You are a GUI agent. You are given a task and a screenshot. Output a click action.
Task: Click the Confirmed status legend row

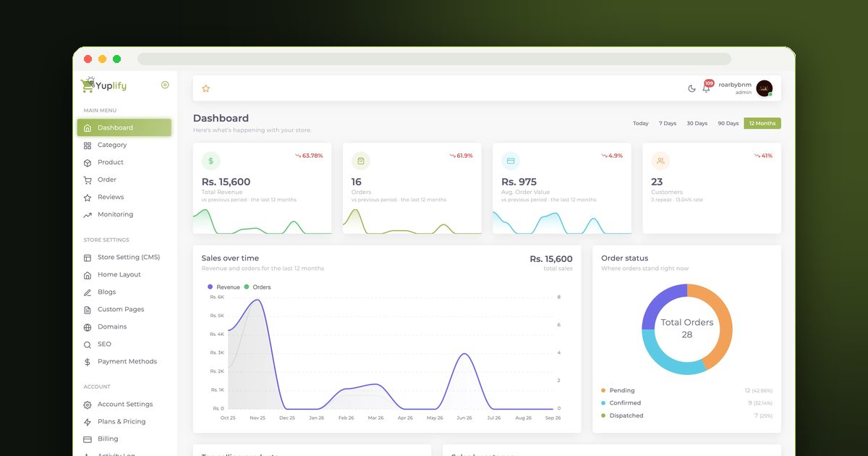(x=686, y=403)
